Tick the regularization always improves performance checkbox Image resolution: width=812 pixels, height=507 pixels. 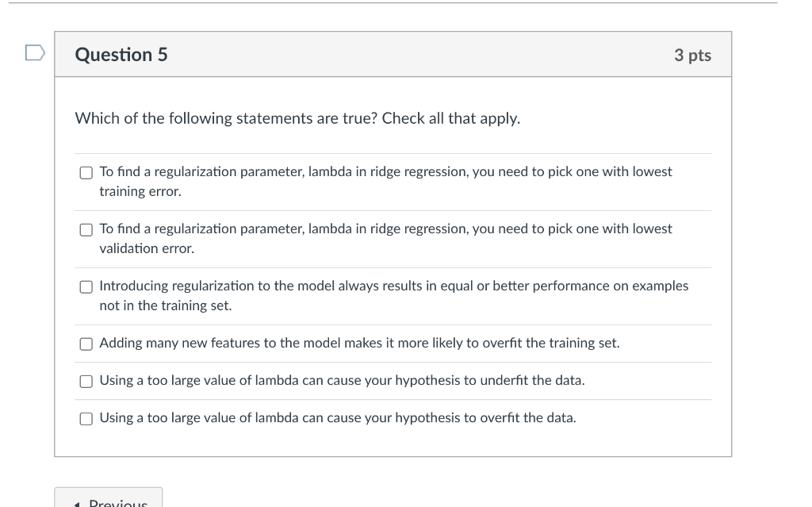coord(86,286)
